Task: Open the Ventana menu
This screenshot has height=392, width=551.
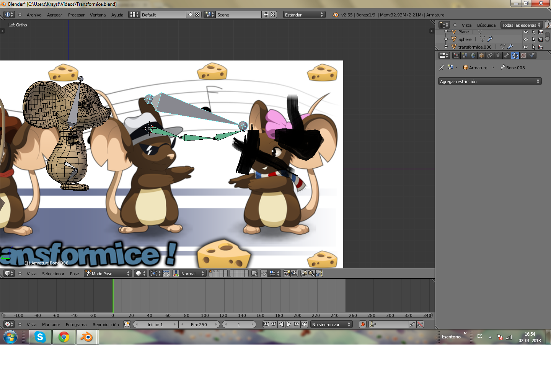Action: pos(98,15)
